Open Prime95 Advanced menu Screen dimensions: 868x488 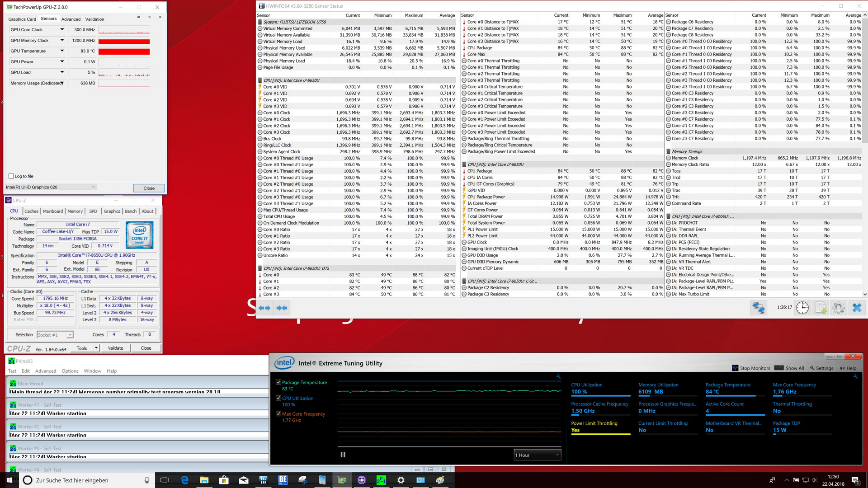[46, 371]
